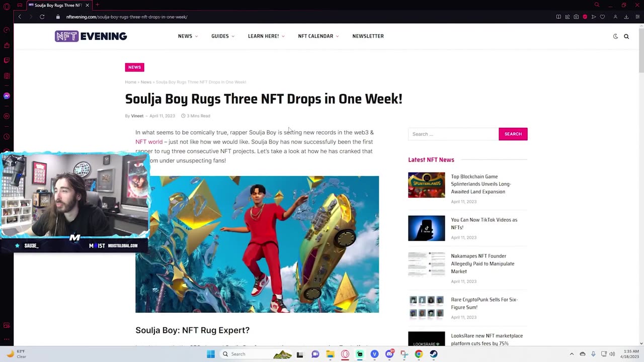644x362 pixels.
Task: Click the page vertical scrollbar
Action: click(641, 50)
